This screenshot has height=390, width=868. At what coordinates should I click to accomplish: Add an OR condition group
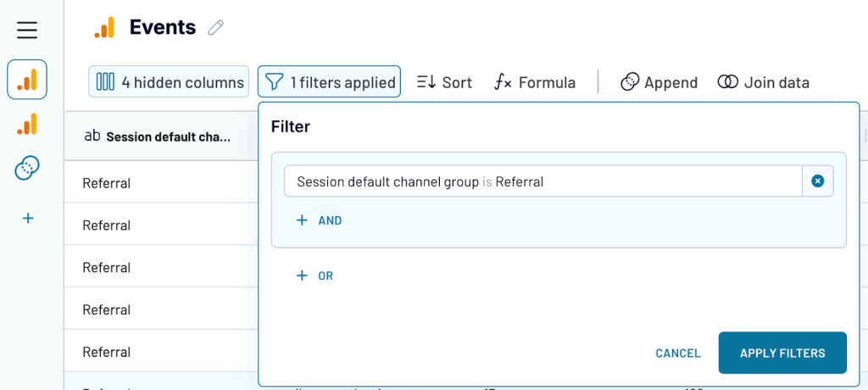[315, 276]
